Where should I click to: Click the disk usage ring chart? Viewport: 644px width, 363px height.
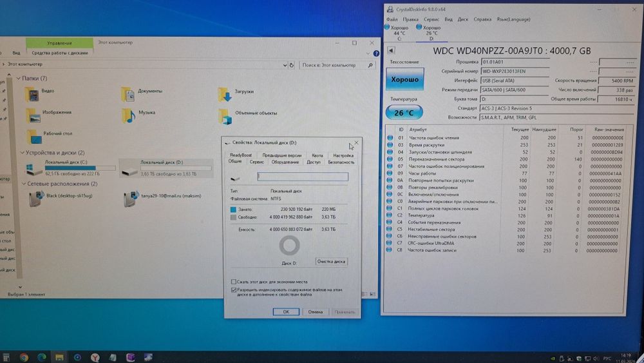290,246
